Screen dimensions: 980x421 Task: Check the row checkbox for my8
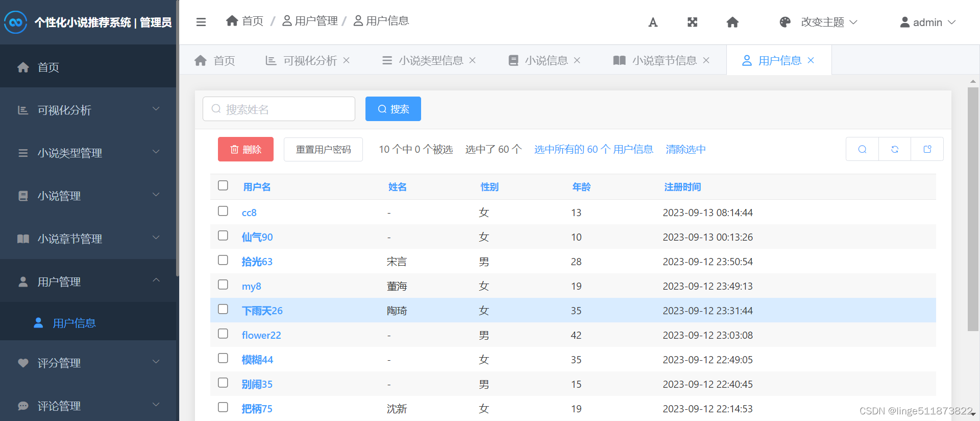coord(223,285)
